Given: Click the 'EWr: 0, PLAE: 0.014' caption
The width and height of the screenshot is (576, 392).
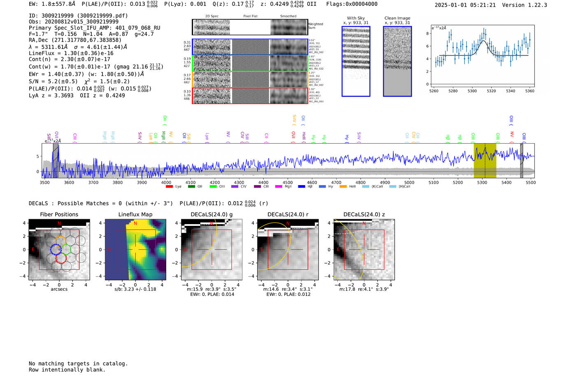Looking at the screenshot, I should [x=212, y=295].
